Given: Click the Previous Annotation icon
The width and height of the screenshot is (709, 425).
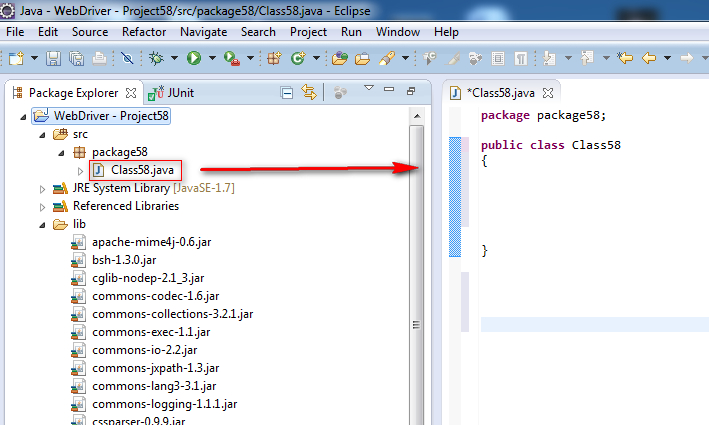Looking at the screenshot, I should click(x=587, y=58).
